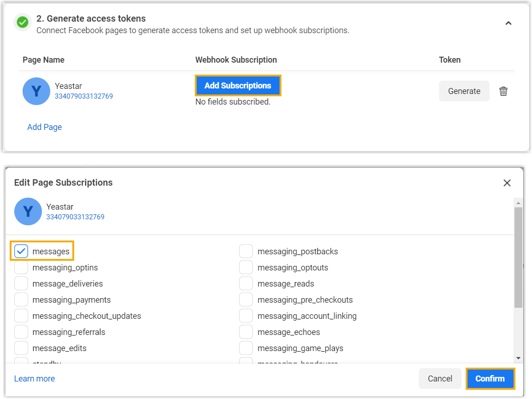The image size is (532, 399).
Task: Click the Yeastar avatar in subscriptions dialog
Action: [28, 211]
